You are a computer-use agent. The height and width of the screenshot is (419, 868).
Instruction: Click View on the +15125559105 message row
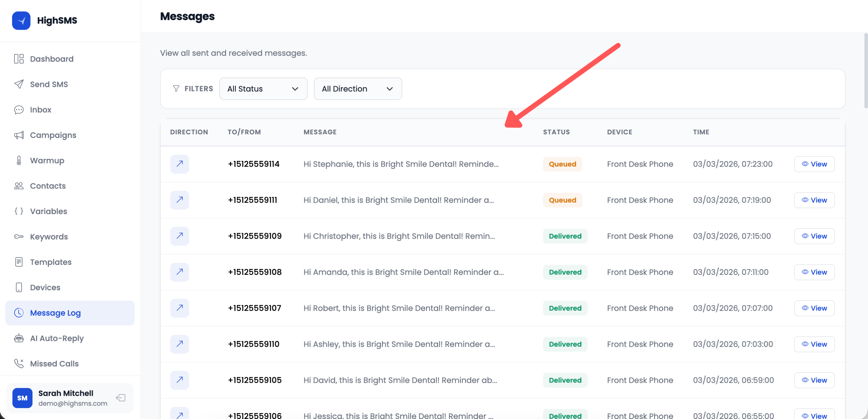(x=814, y=380)
